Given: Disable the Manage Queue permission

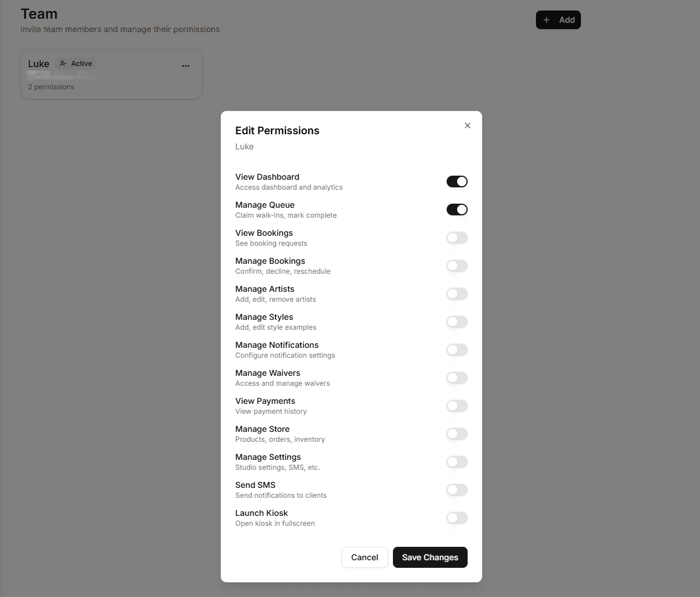Looking at the screenshot, I should click(457, 210).
